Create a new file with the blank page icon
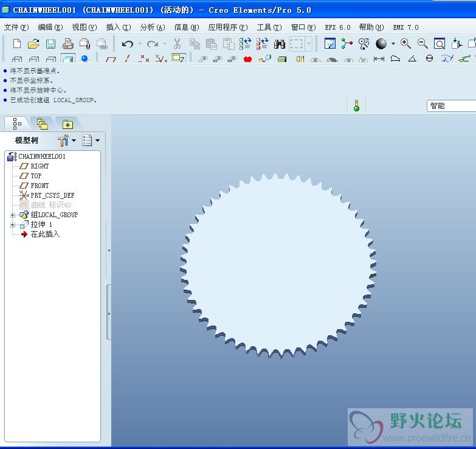 [x=17, y=44]
